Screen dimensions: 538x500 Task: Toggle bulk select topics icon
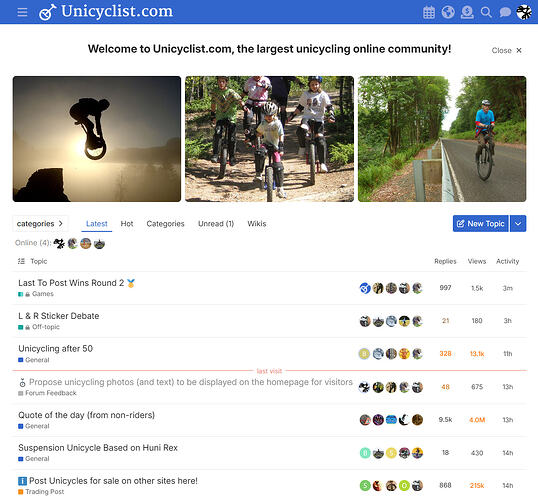[21, 261]
